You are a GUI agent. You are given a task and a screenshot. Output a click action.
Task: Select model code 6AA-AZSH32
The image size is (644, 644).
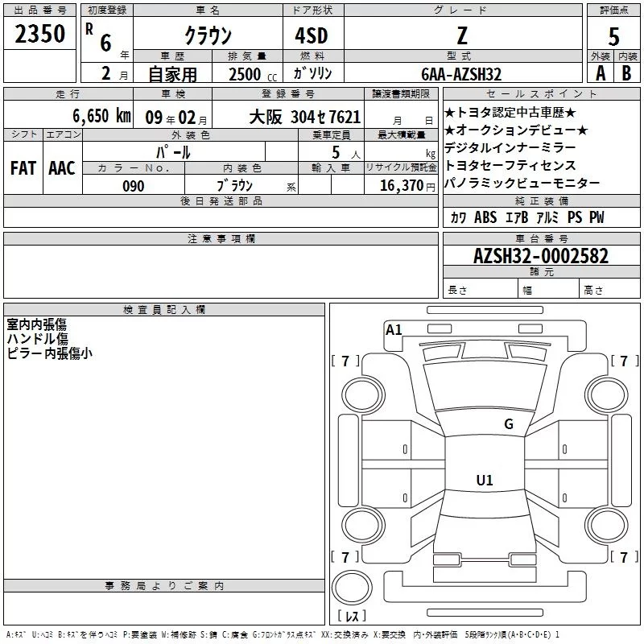[x=461, y=74]
